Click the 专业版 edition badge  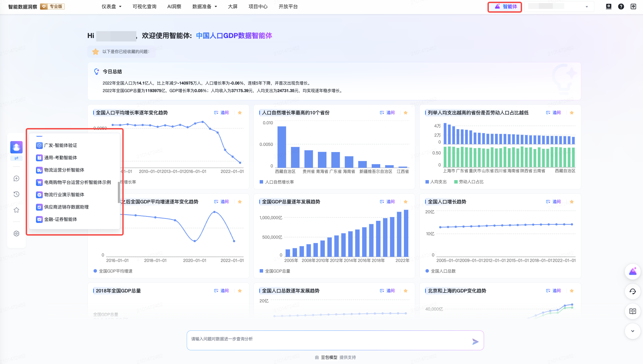pyautogui.click(x=52, y=7)
